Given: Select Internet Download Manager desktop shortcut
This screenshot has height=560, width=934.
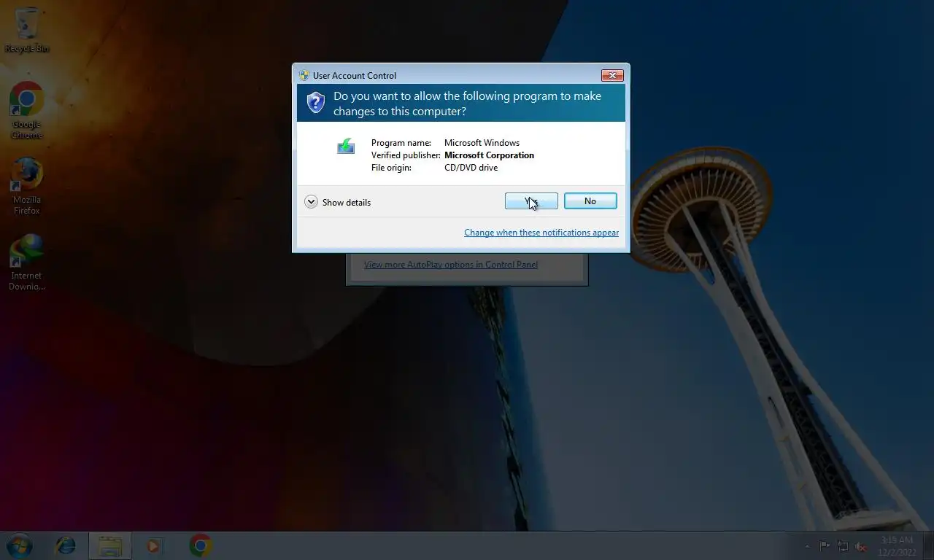Looking at the screenshot, I should pyautogui.click(x=27, y=261).
